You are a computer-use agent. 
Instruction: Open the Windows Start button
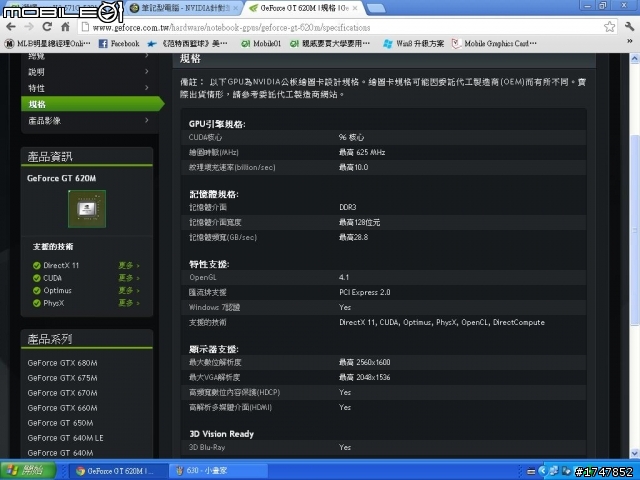point(28,471)
